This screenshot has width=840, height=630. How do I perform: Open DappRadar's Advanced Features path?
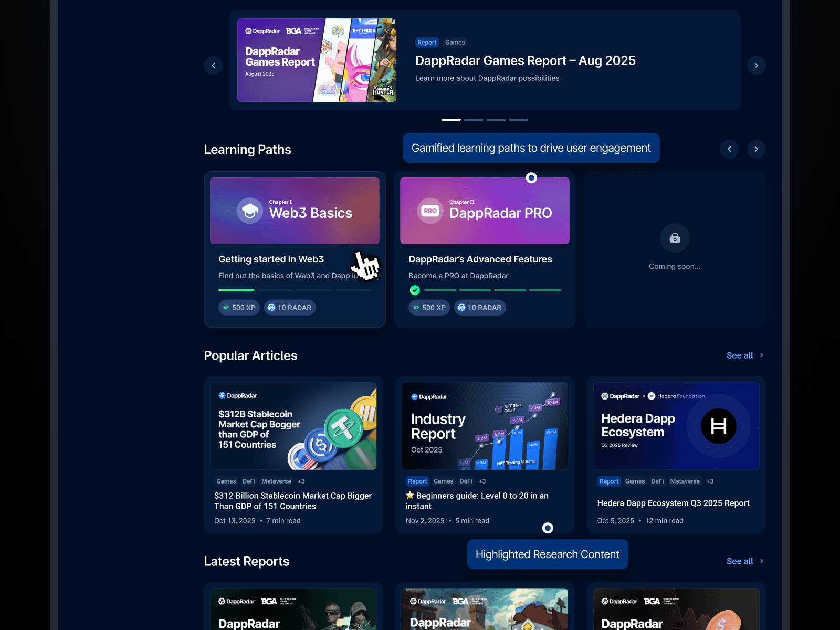point(480,259)
